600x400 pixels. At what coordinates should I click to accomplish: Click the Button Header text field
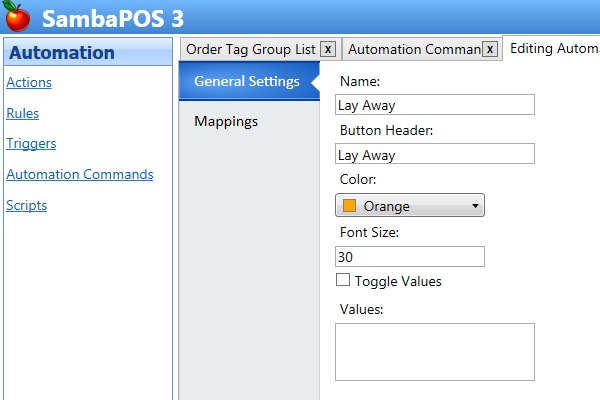tap(434, 155)
